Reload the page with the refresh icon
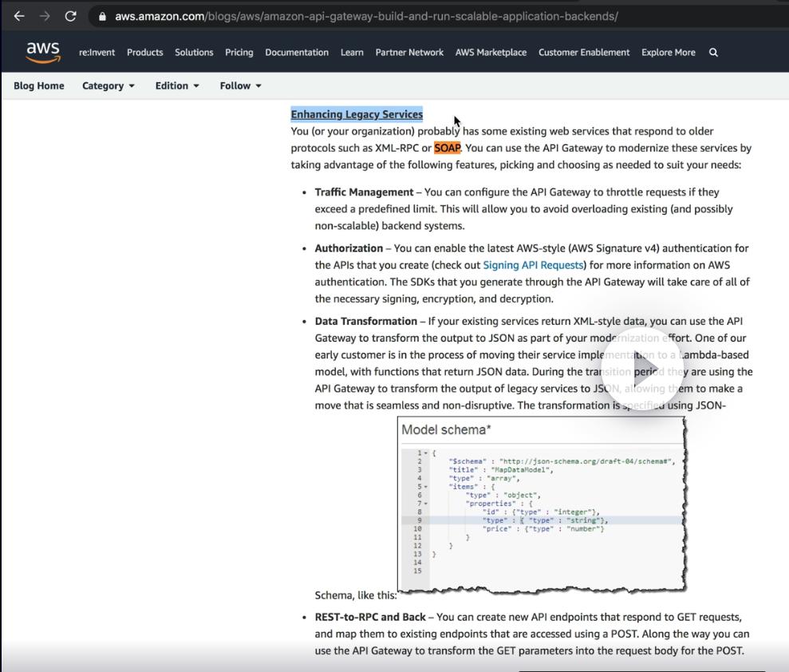This screenshot has width=789, height=672. [x=70, y=16]
